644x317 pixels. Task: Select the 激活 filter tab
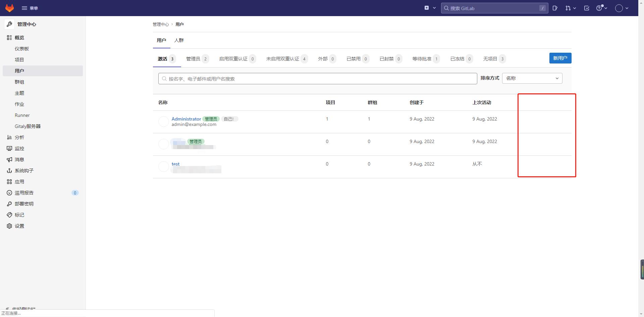pyautogui.click(x=167, y=59)
